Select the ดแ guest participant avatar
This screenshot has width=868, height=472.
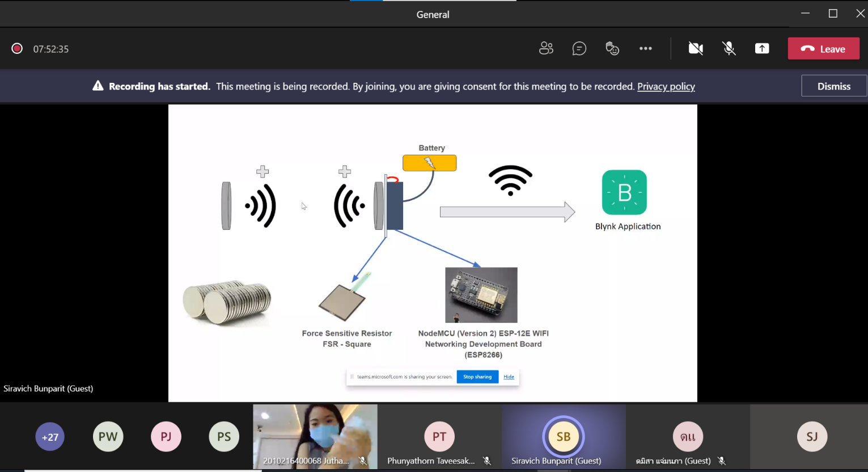688,436
